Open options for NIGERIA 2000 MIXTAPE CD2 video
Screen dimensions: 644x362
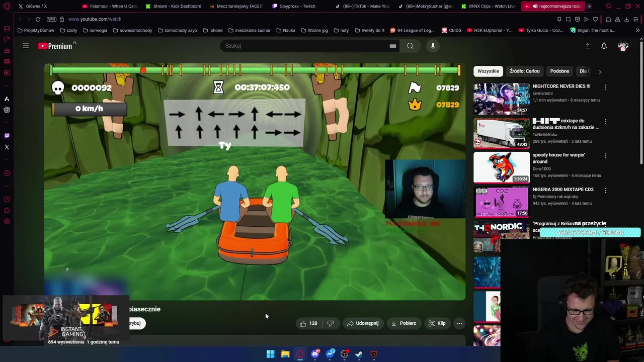click(606, 190)
